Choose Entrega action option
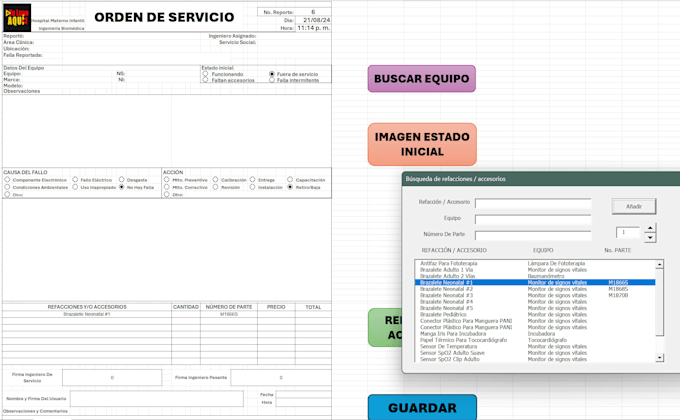 [x=252, y=180]
